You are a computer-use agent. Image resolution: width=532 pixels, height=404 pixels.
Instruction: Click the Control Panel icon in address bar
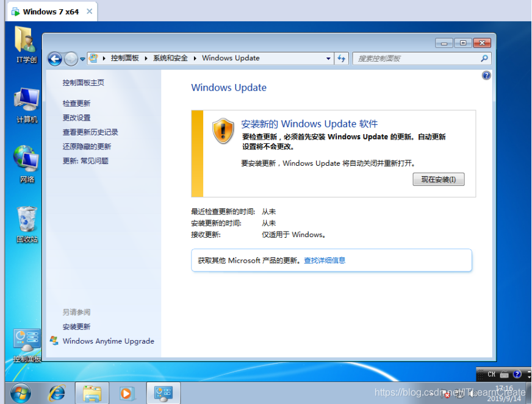93,58
